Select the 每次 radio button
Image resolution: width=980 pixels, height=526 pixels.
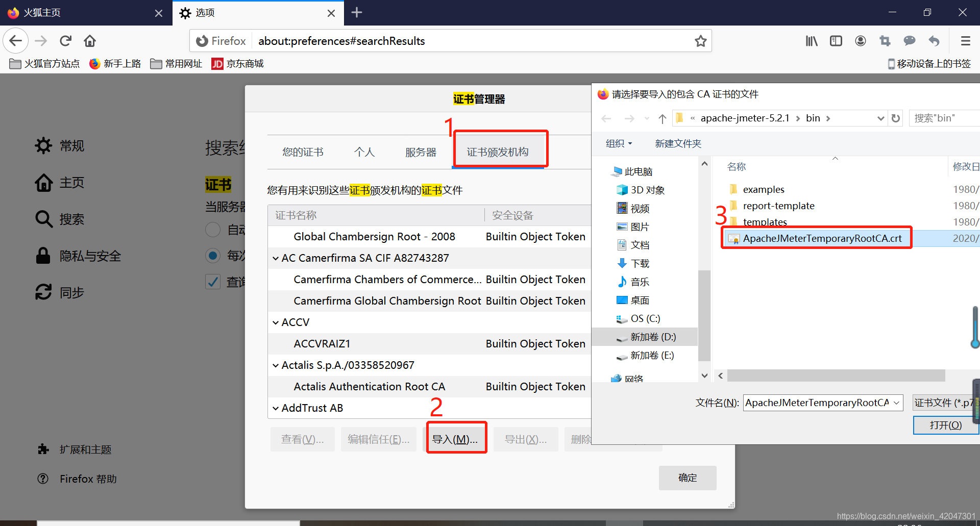[x=213, y=255]
